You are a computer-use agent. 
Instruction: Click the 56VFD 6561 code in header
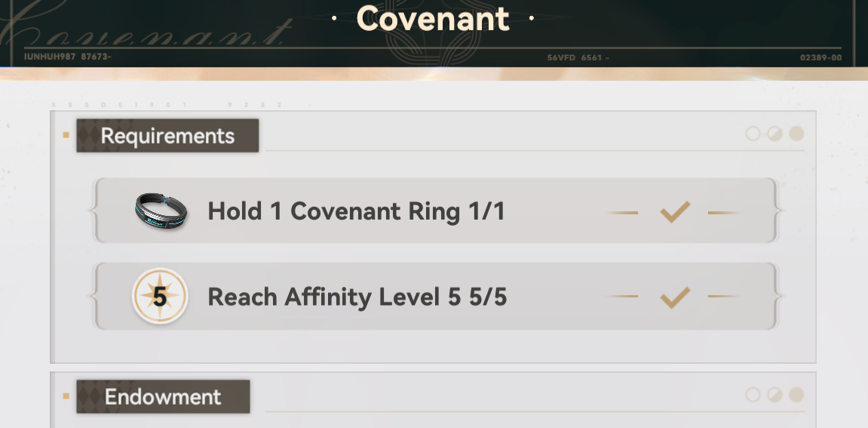click(x=578, y=57)
